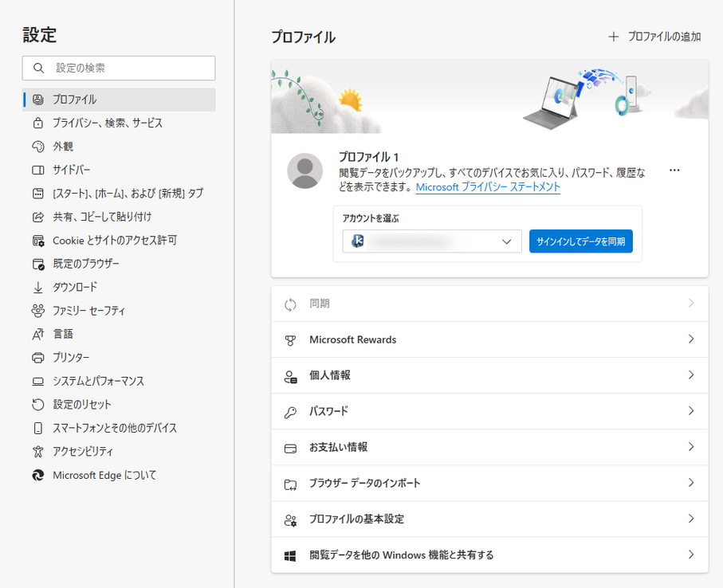The image size is (723, 588).
Task: Click the language icon beside 言語
Action: 37,334
